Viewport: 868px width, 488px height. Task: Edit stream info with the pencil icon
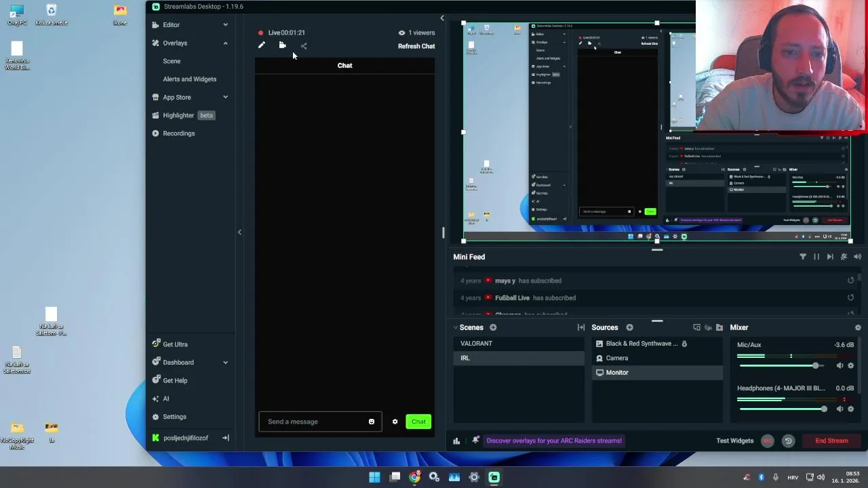point(262,45)
